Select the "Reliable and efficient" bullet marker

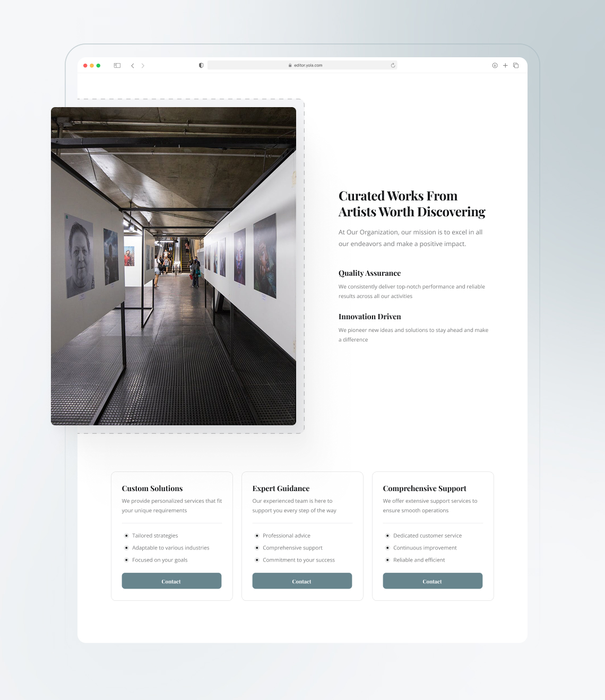[387, 560]
